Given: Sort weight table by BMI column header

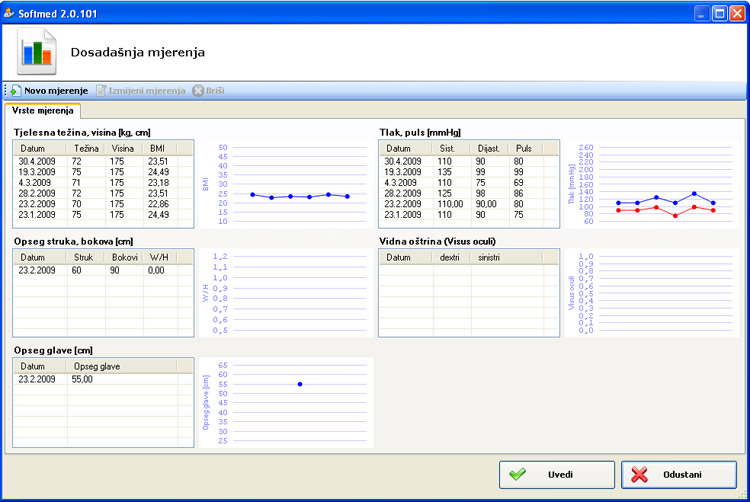Looking at the screenshot, I should (158, 147).
